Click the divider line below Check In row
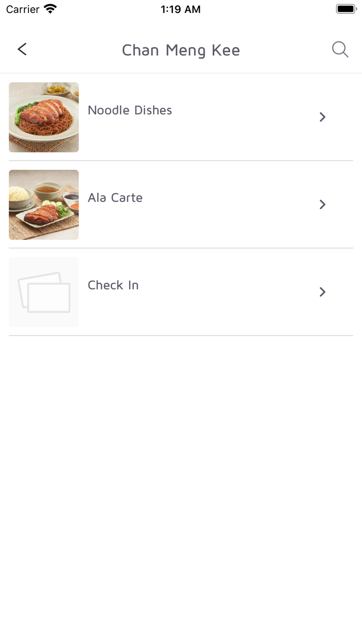The image size is (362, 644). (181, 335)
